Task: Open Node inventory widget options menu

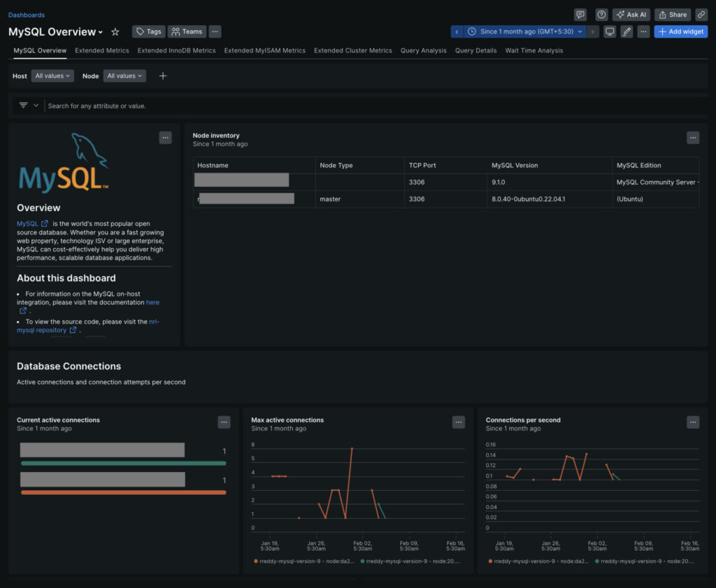Action: coord(692,138)
